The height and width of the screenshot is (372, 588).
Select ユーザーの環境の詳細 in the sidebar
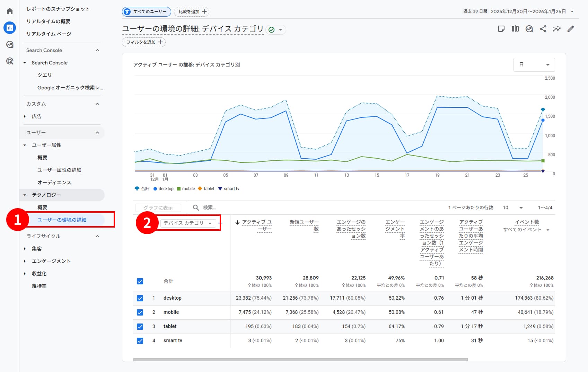point(62,220)
